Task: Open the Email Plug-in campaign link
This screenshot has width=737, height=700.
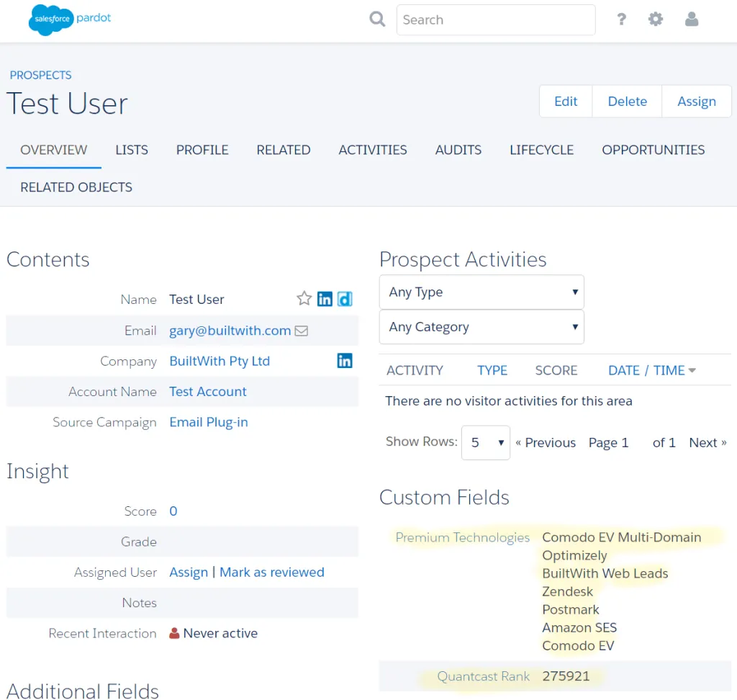Action: tap(209, 422)
